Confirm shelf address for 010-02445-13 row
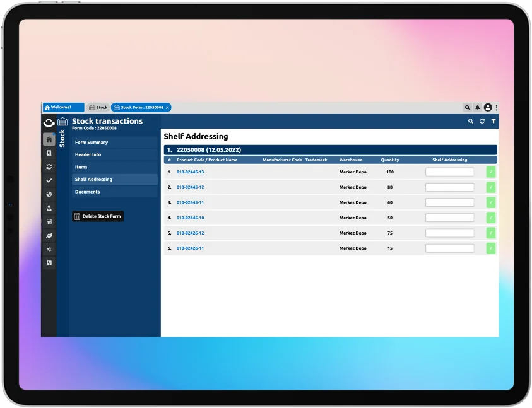This screenshot has height=408, width=532. [x=491, y=172]
